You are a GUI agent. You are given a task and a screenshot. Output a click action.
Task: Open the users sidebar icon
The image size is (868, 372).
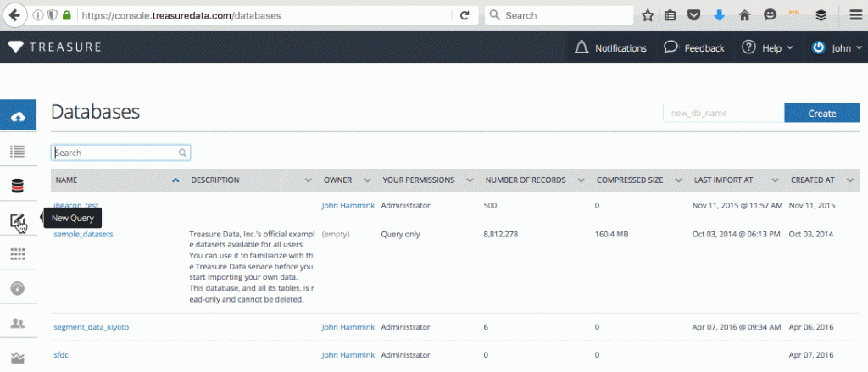click(19, 323)
